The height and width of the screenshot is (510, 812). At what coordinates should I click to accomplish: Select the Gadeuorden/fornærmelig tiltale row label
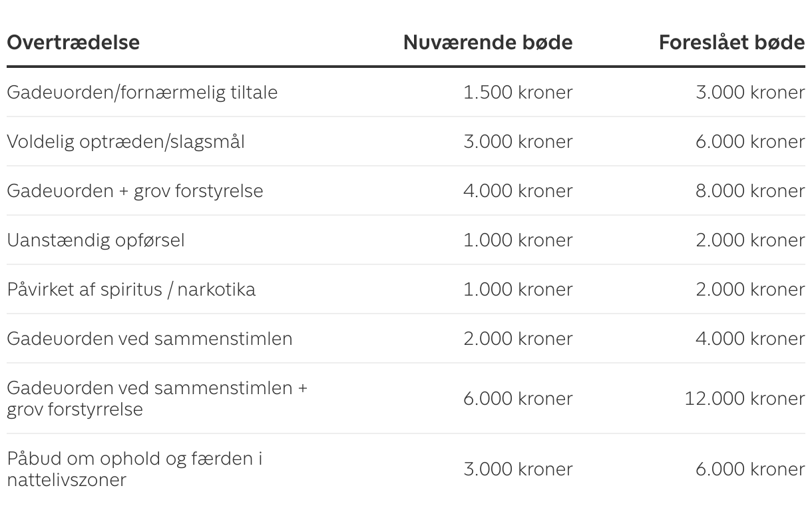coord(142,93)
